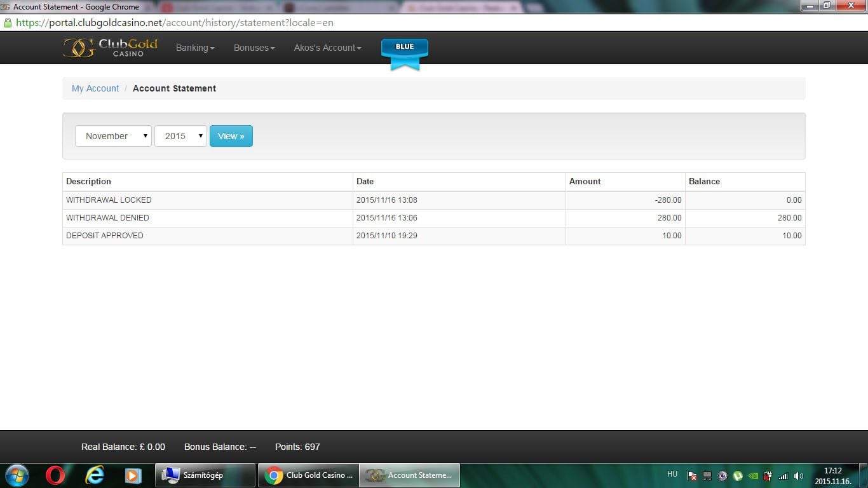Click the My Account breadcrumb link

click(95, 88)
